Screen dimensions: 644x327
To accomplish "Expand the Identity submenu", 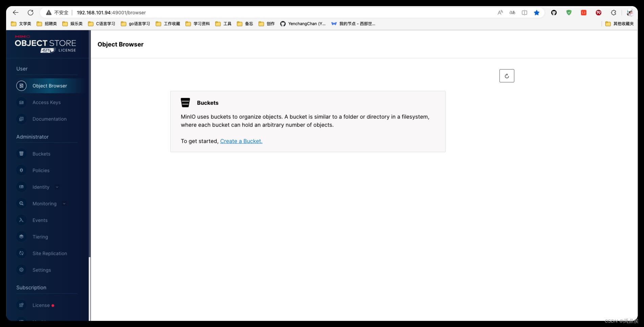I will [x=57, y=187].
